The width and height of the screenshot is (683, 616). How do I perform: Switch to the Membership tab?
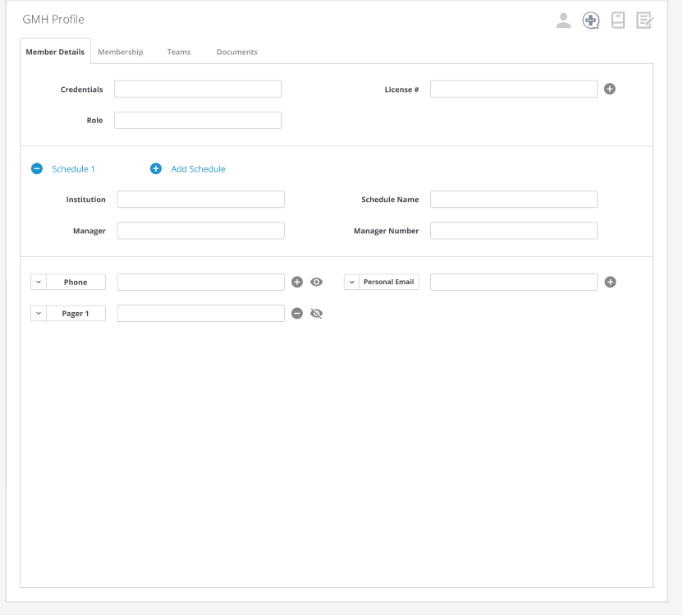pyautogui.click(x=121, y=52)
